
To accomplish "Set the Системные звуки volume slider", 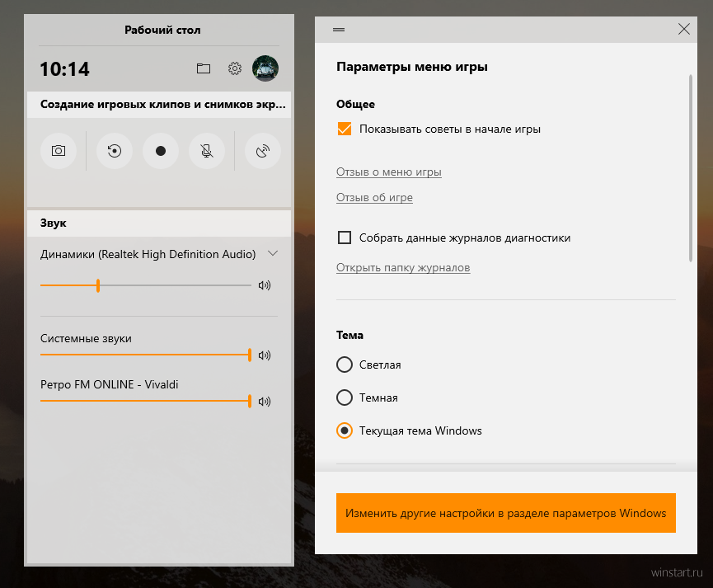I will coord(146,355).
